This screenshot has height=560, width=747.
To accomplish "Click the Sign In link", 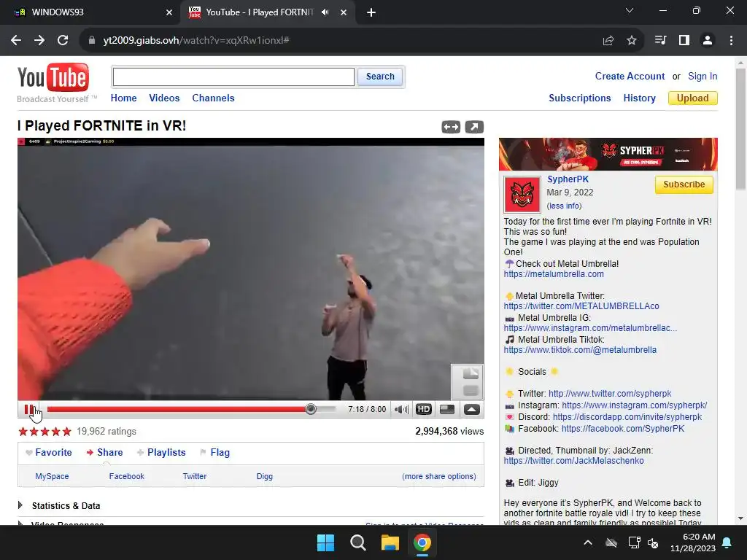I will (x=703, y=76).
